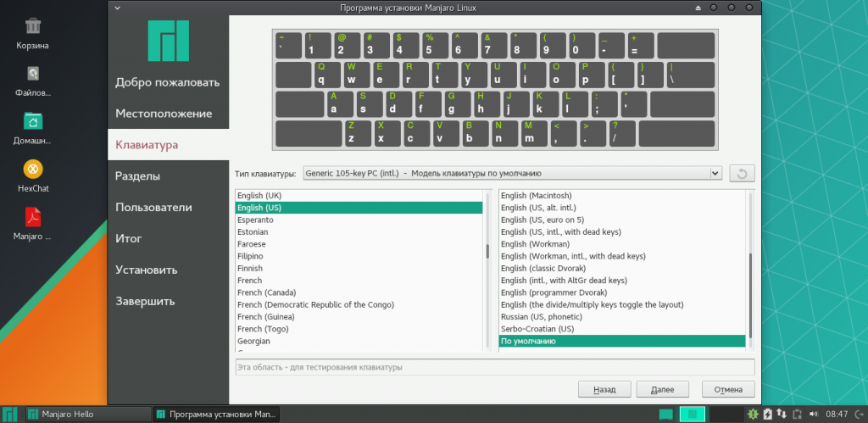The height and width of the screenshot is (423, 868).
Task: Click the Manjaro start menu icon in taskbar
Action: point(10,414)
